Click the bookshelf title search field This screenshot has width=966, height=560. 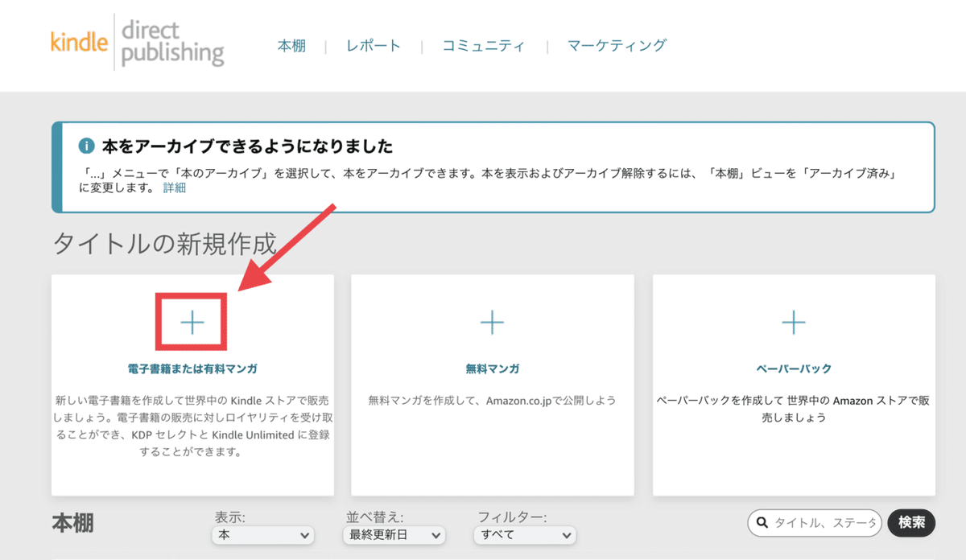click(815, 523)
